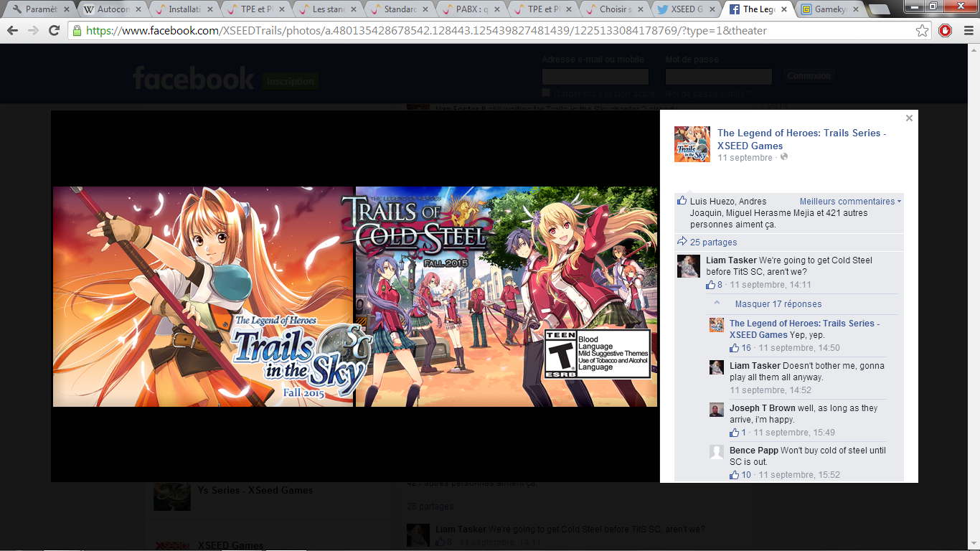This screenshot has width=980, height=551.
Task: Switch to the Paramètres tab
Action: [x=40, y=10]
